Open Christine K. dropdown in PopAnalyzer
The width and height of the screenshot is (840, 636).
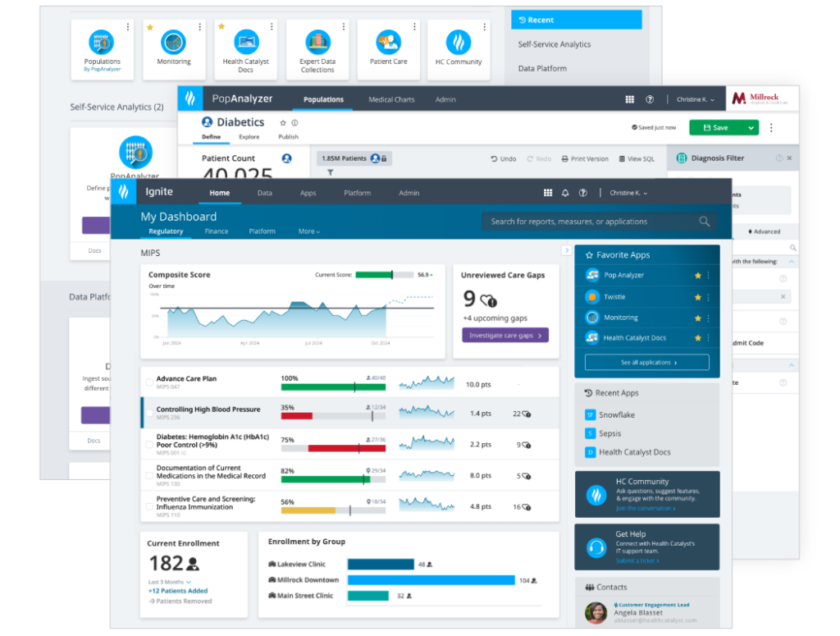696,99
